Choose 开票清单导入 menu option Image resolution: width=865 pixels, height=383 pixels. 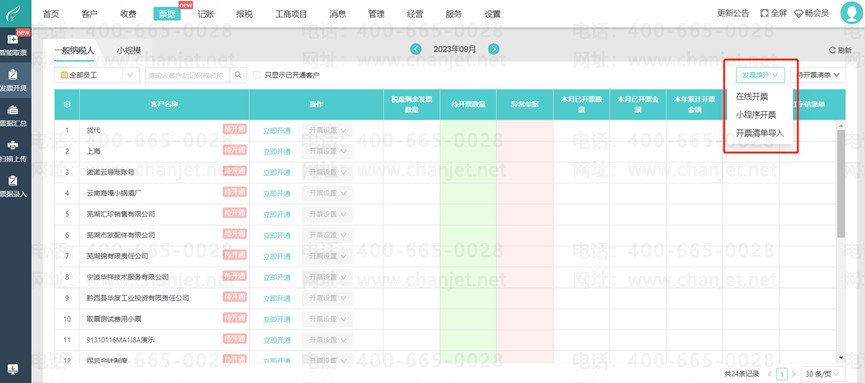pos(760,133)
